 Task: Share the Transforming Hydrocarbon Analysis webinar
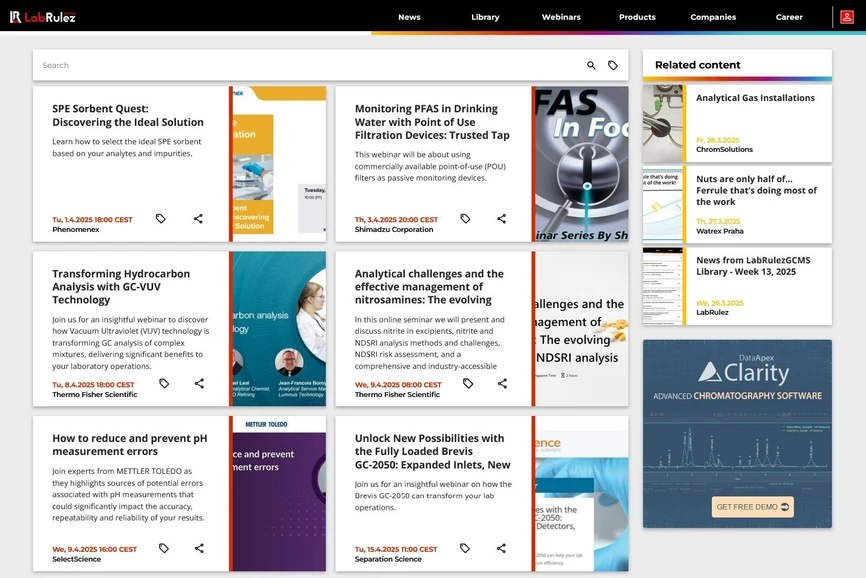[x=199, y=383]
